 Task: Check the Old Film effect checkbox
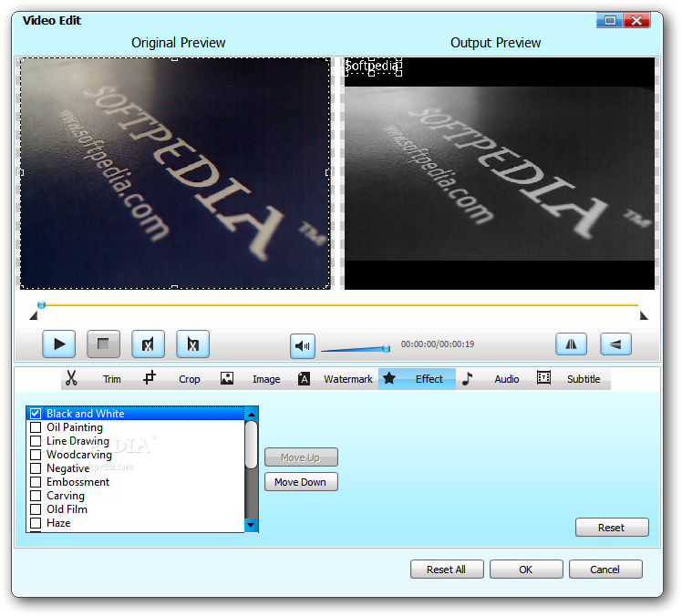(x=36, y=509)
